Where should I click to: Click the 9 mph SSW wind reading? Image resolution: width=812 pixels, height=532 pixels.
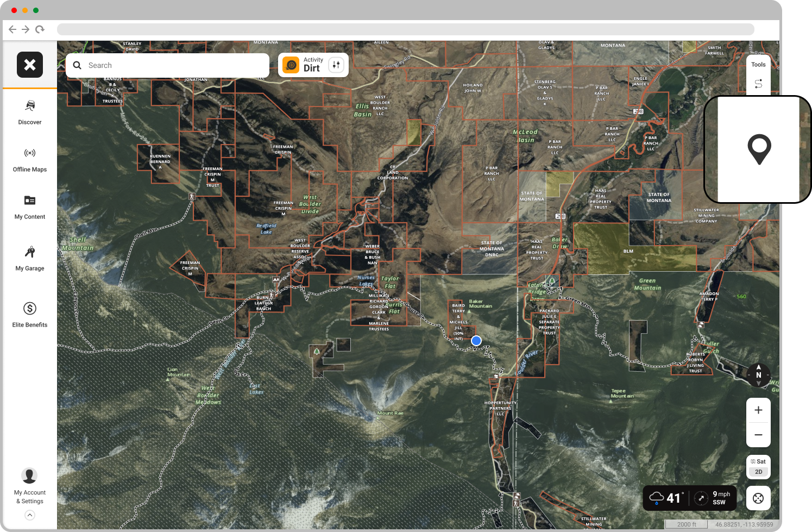[x=721, y=498]
